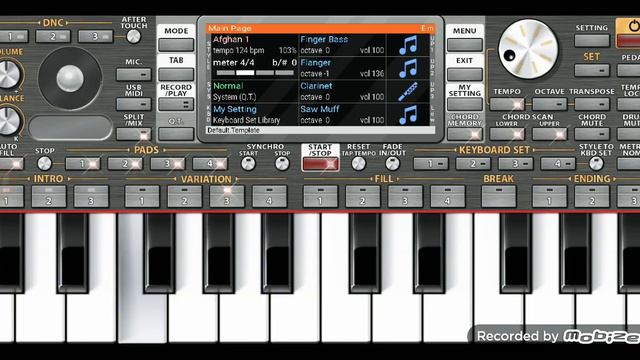Screen dimensions: 640x360
Task: Open My Setting button
Action: (464, 104)
